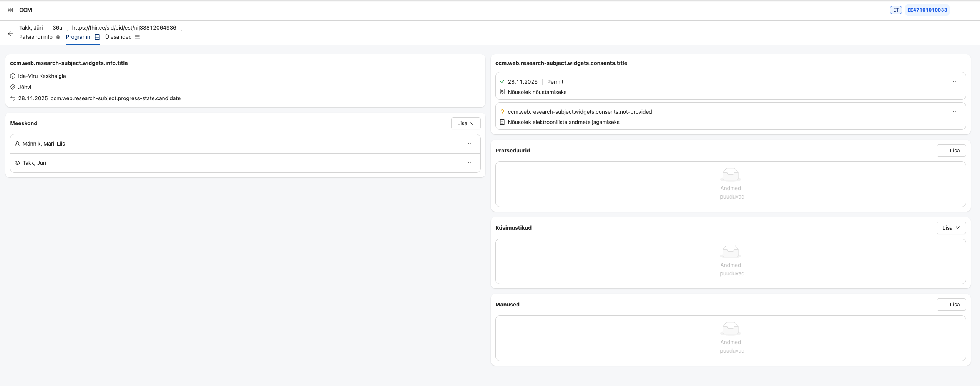Click the person icon beside Männik, Mari-Liis
The height and width of the screenshot is (386, 980).
17,143
